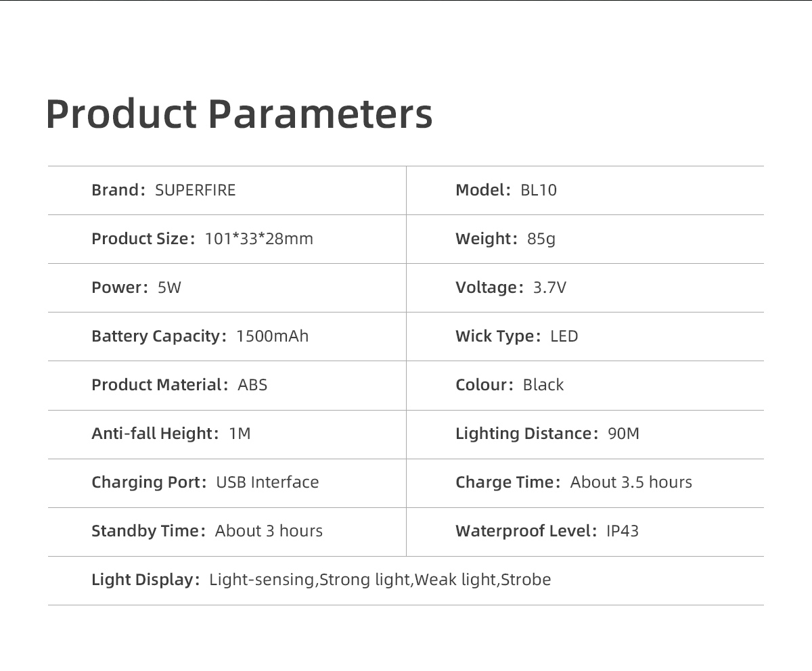Select the Voltage 3.7V entry

point(511,287)
